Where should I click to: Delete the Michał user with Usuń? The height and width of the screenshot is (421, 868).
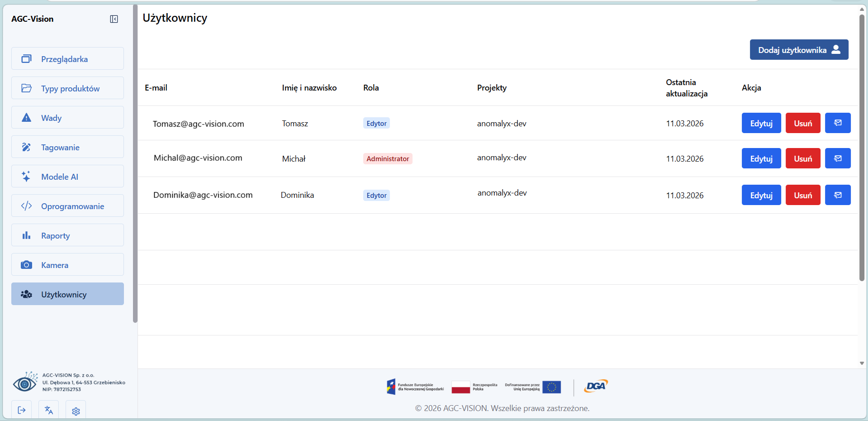click(802, 158)
